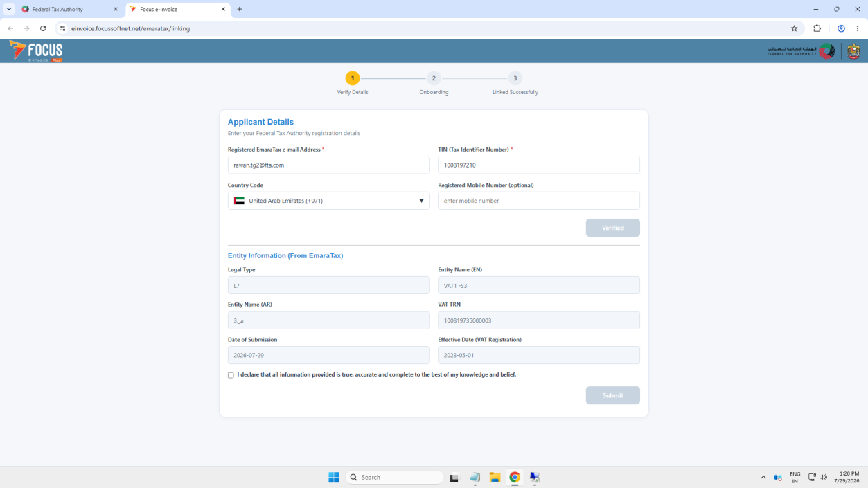868x488 pixels.
Task: Click the Federal Tax Authority logo in header
Action: pos(801,51)
